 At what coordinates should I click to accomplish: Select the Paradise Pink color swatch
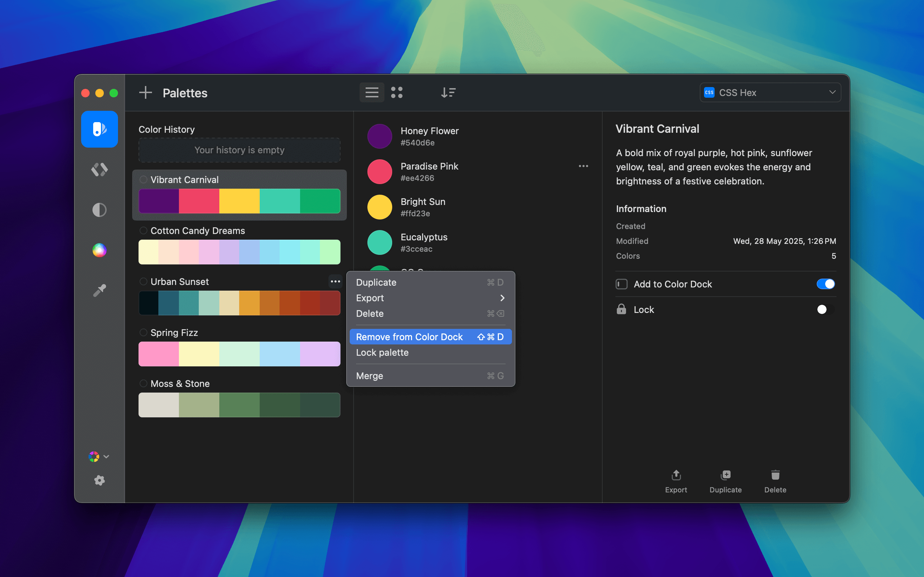pyautogui.click(x=379, y=171)
